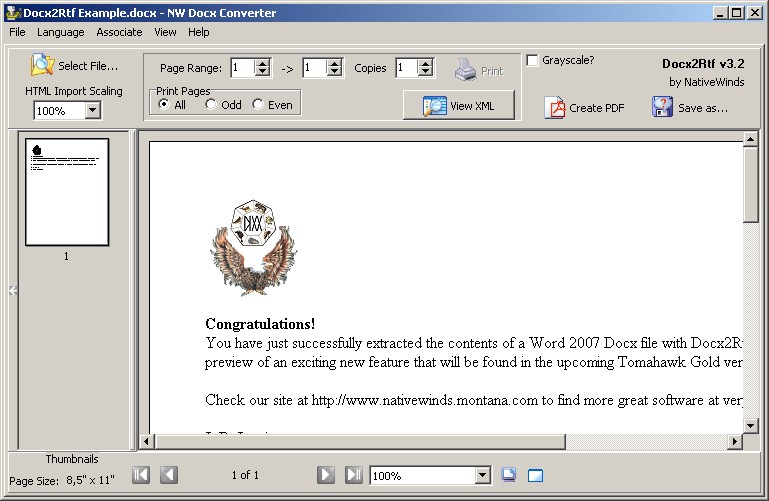Viewport: 769px width, 501px height.
Task: Jump to last page button
Action: point(354,475)
